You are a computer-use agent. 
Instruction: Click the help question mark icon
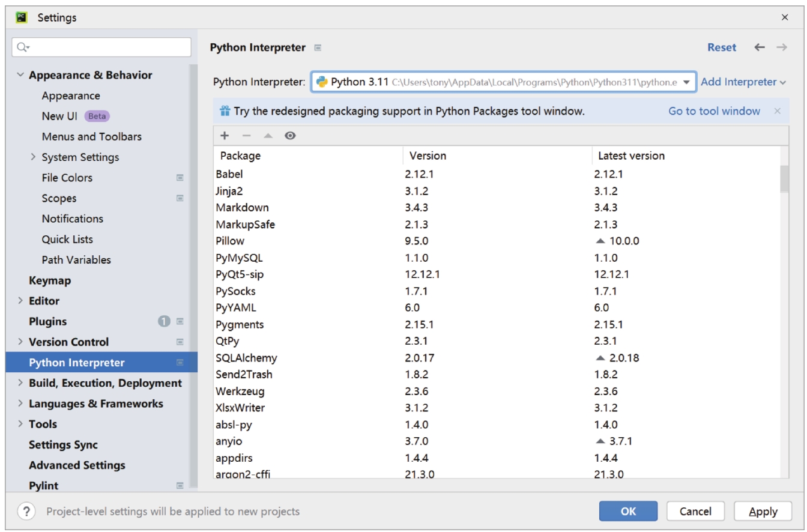pyautogui.click(x=26, y=512)
